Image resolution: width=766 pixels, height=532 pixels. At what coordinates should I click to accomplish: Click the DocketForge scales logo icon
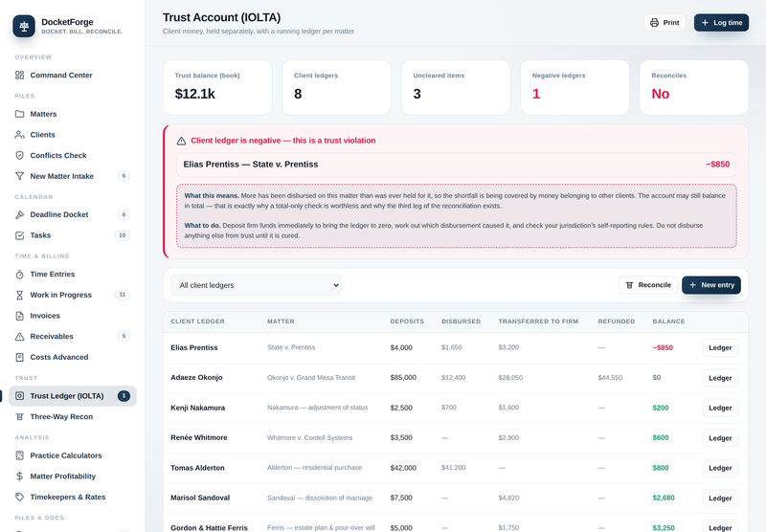[24, 27]
